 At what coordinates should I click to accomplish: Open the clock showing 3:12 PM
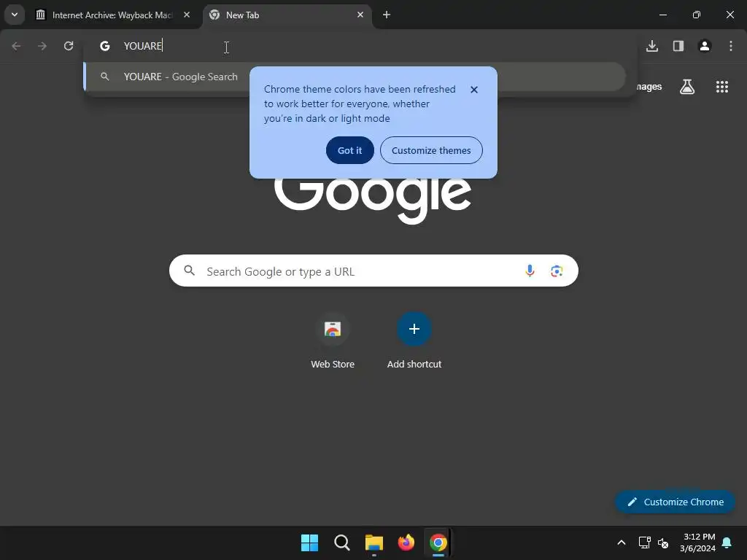click(x=698, y=542)
